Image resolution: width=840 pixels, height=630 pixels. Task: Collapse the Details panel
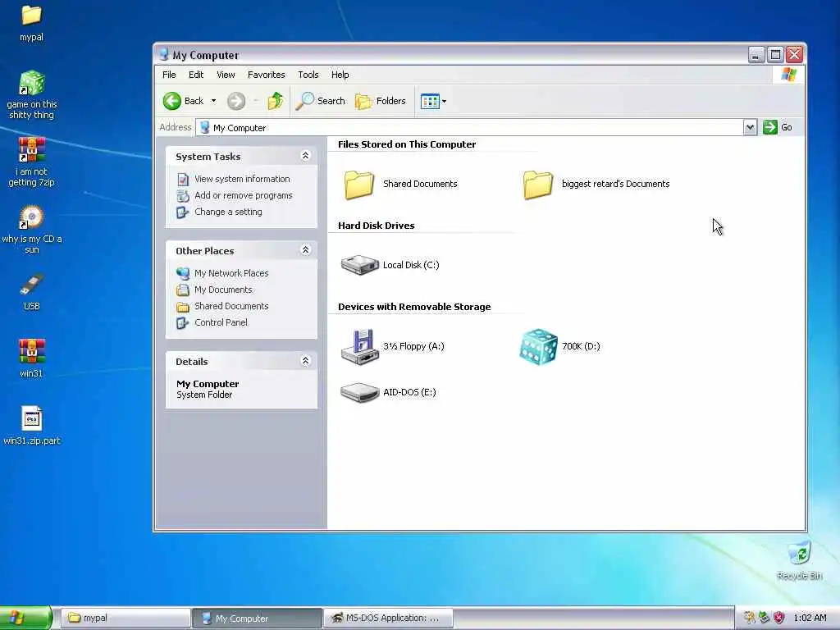(x=305, y=361)
